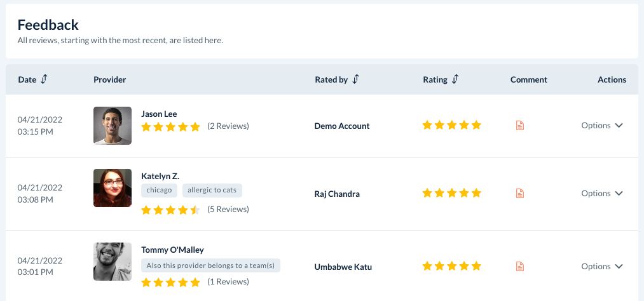Click the 'allergic to cats' tag
This screenshot has height=301, width=644.
tap(212, 190)
